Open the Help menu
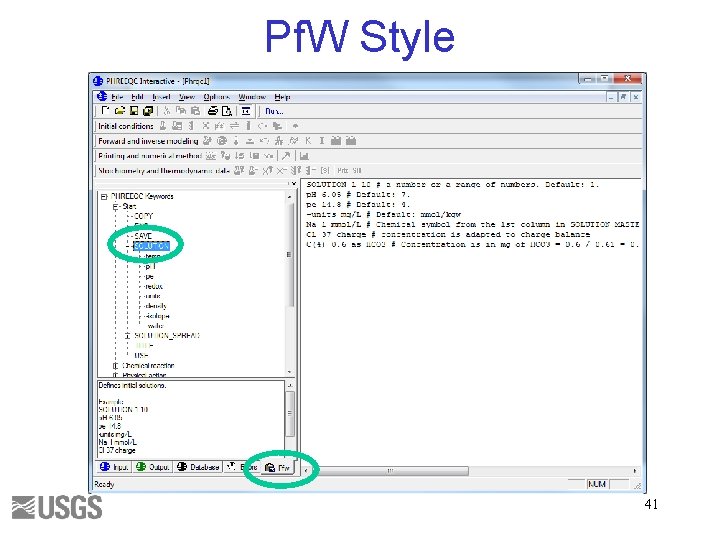 (x=282, y=97)
